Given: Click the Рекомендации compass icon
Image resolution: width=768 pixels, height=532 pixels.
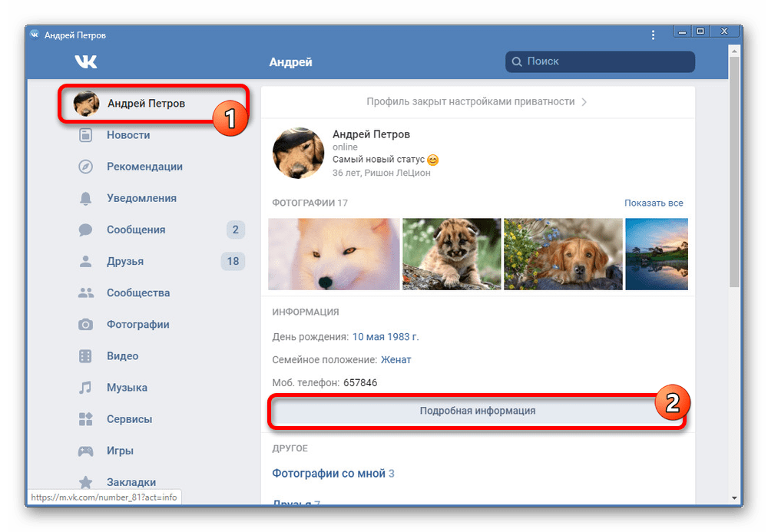Looking at the screenshot, I should 85,167.
